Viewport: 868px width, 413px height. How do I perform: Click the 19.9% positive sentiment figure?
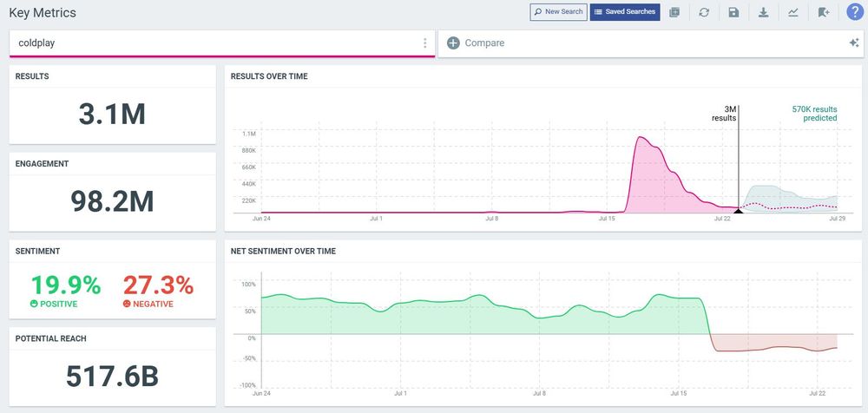[x=66, y=285]
